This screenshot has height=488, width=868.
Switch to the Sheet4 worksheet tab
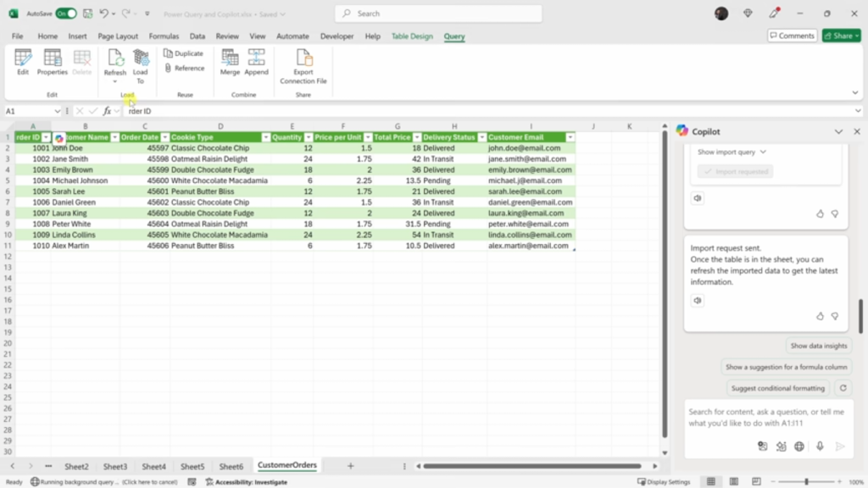tap(154, 467)
